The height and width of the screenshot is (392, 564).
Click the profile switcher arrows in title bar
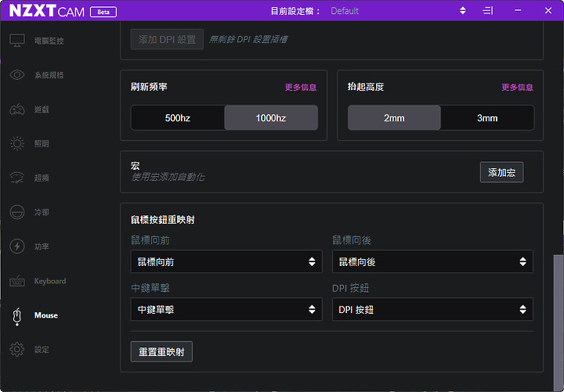pos(463,11)
